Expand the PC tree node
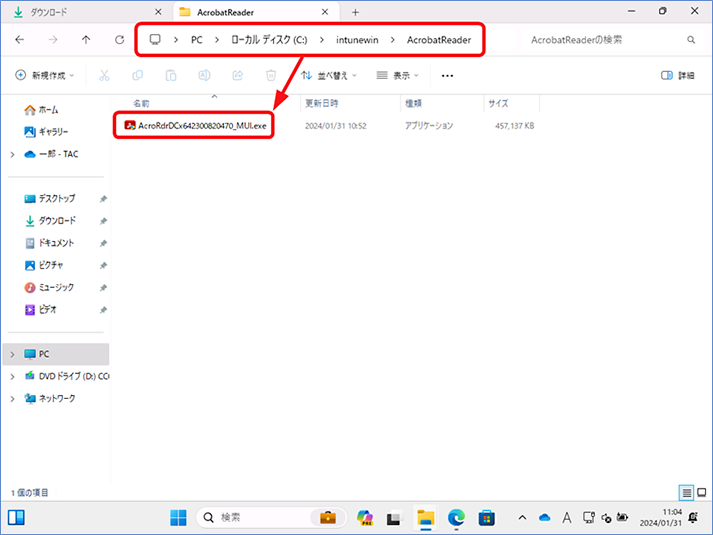 pyautogui.click(x=12, y=354)
